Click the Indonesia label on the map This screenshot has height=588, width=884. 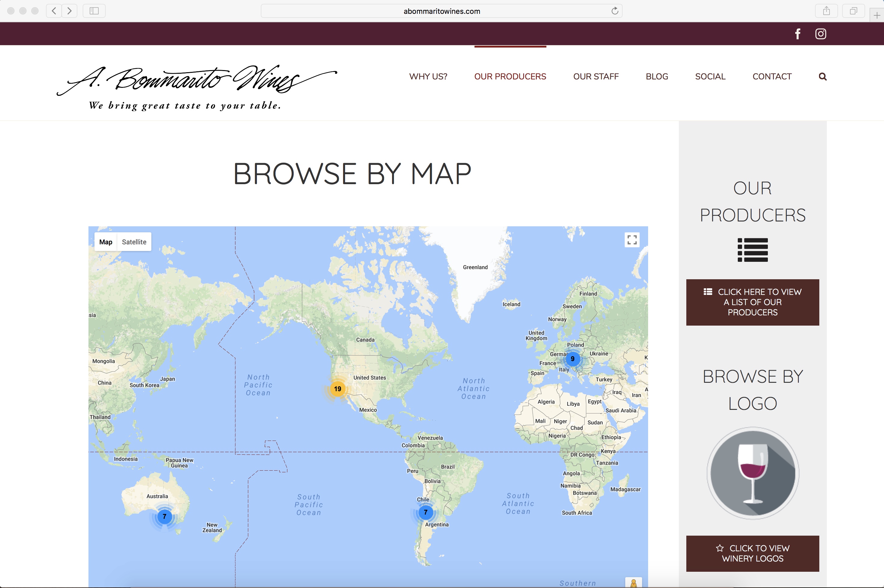[125, 459]
